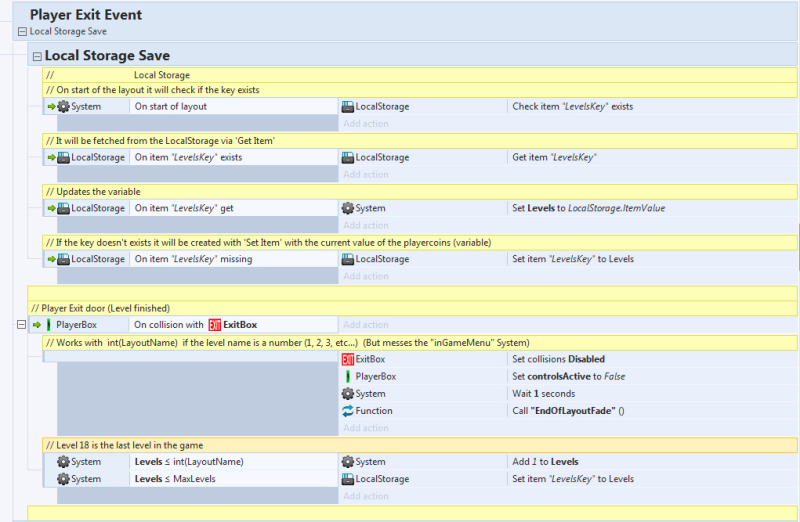800x522 pixels.
Task: Click System gear icon beside 'Set Levels to LocalStorage.ItemValue'
Action: pyautogui.click(x=347, y=208)
